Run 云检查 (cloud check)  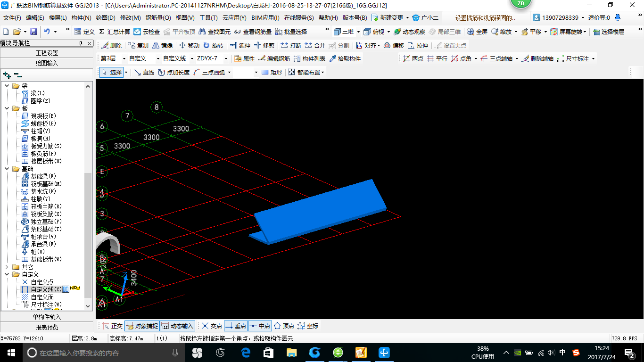tap(147, 32)
